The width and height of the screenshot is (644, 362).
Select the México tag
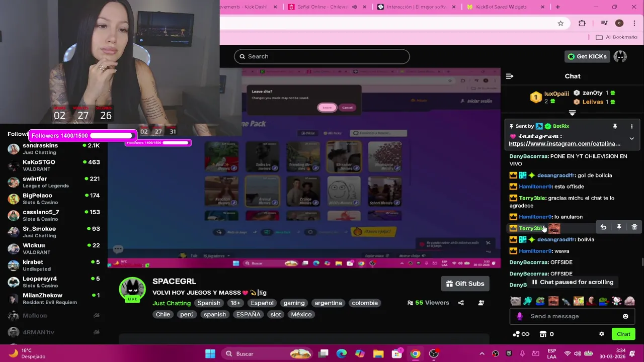coord(301,314)
